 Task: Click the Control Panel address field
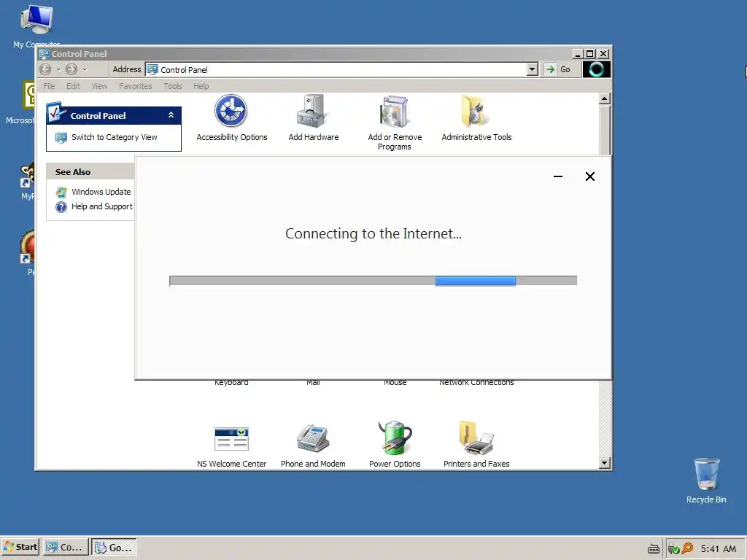pos(336,69)
